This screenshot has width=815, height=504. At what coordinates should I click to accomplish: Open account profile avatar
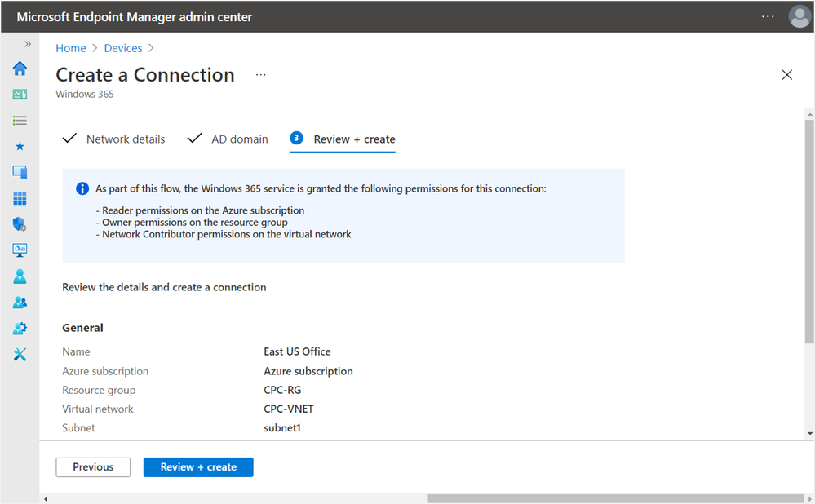pos(799,16)
